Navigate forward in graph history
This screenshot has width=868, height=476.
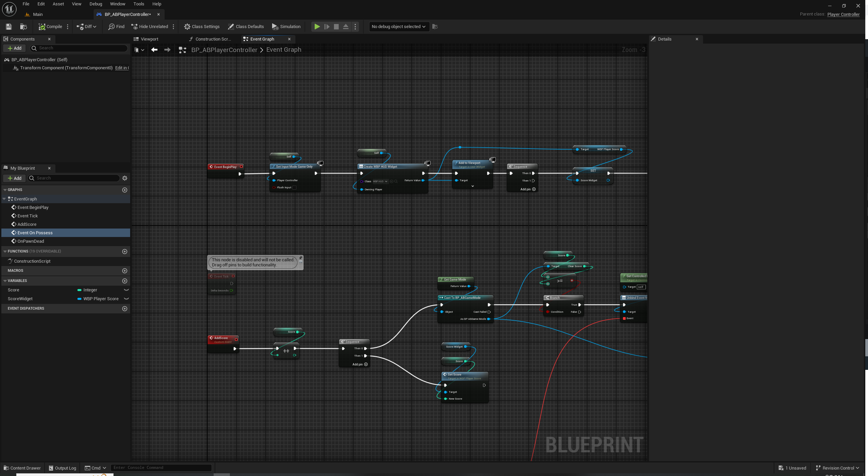(x=167, y=50)
